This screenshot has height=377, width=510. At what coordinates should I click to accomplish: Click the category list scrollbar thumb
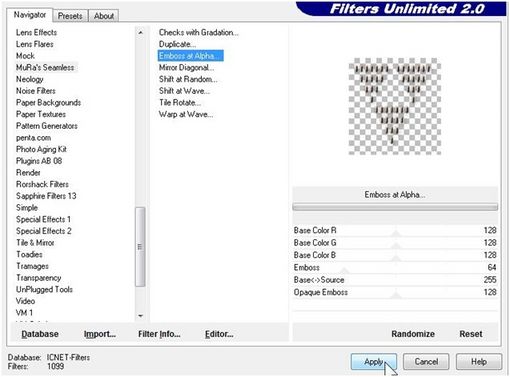[x=140, y=247]
